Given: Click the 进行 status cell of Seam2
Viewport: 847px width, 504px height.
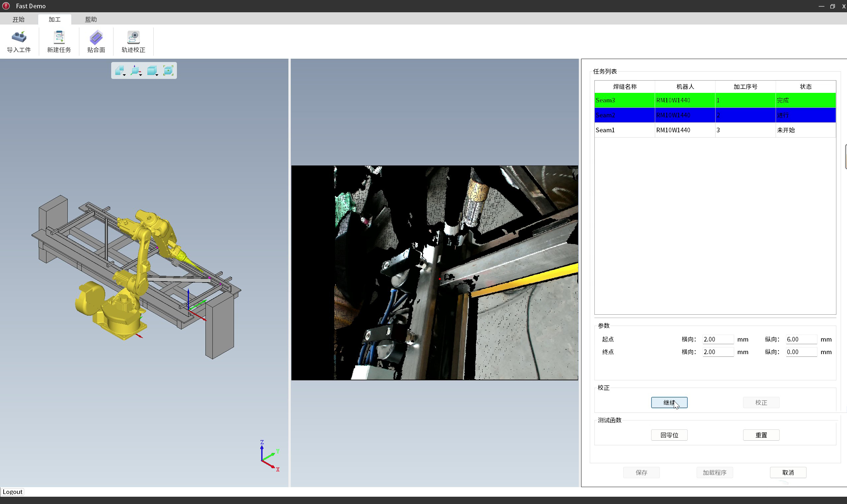Looking at the screenshot, I should 806,115.
